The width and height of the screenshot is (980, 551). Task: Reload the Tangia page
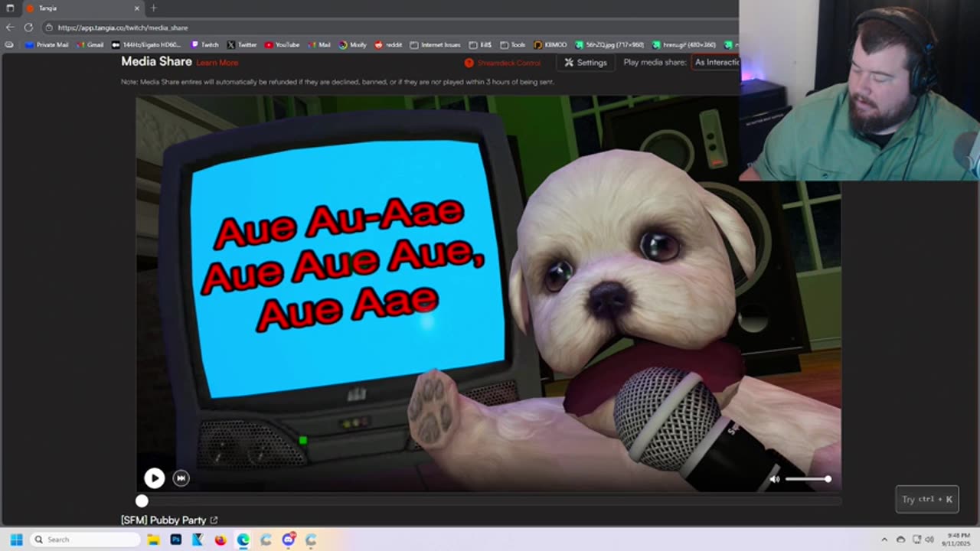point(28,28)
